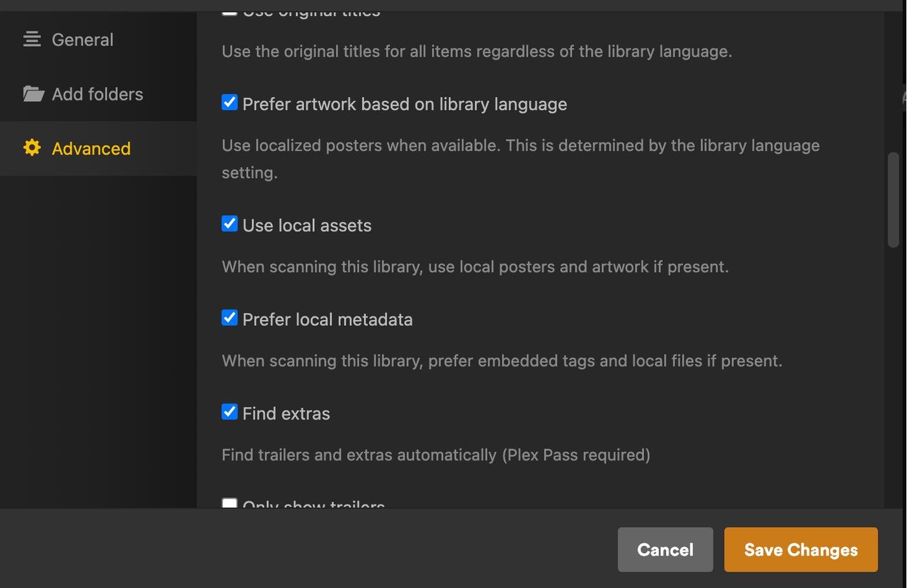This screenshot has width=907, height=588.
Task: Click the settings panel vertical scrollbar thumb
Action: pyautogui.click(x=893, y=199)
